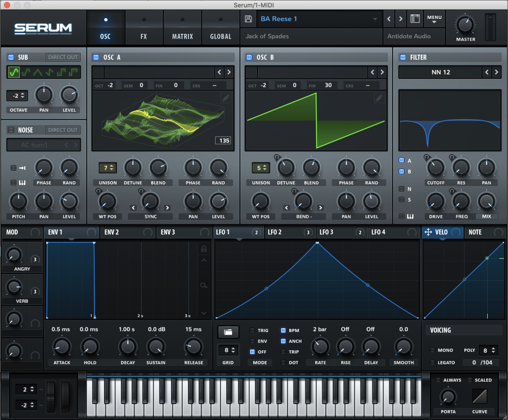Image resolution: width=508 pixels, height=420 pixels.
Task: Load the next preset with right arrow
Action: [400, 19]
